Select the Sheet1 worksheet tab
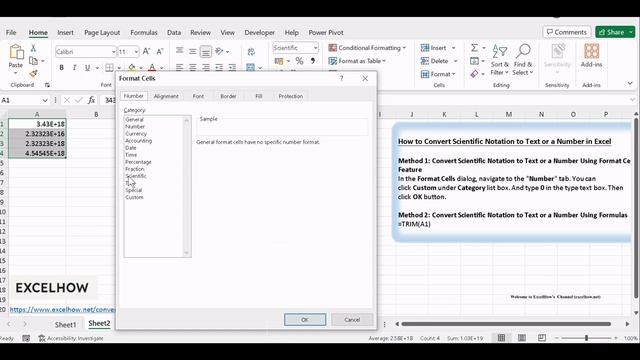 [x=65, y=324]
